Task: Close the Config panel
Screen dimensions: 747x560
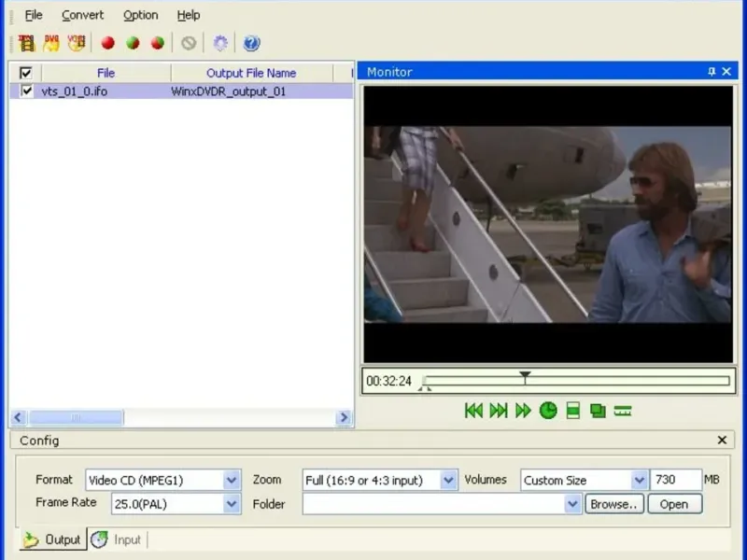Action: click(722, 440)
